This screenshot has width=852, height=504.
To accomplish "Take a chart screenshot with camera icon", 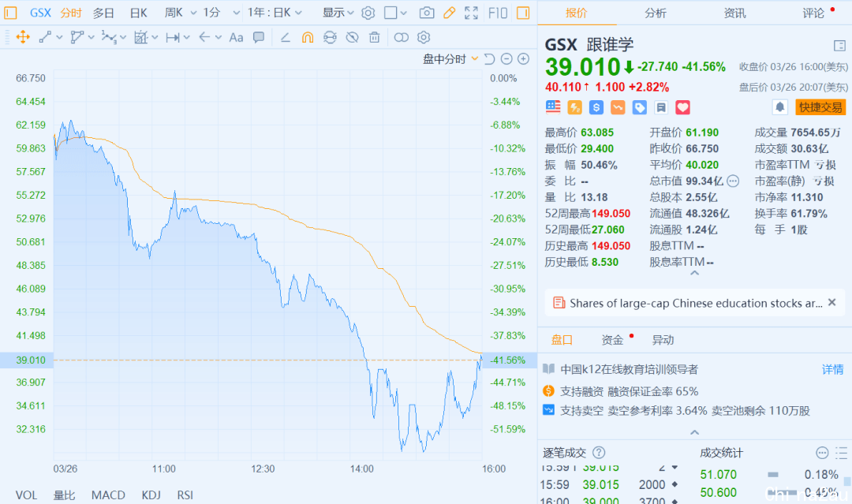I will [427, 13].
